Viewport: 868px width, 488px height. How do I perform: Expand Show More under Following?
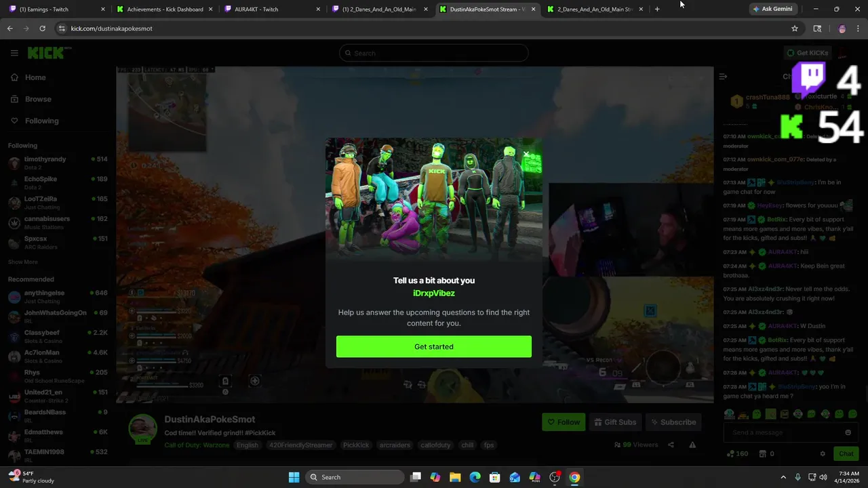(x=22, y=262)
